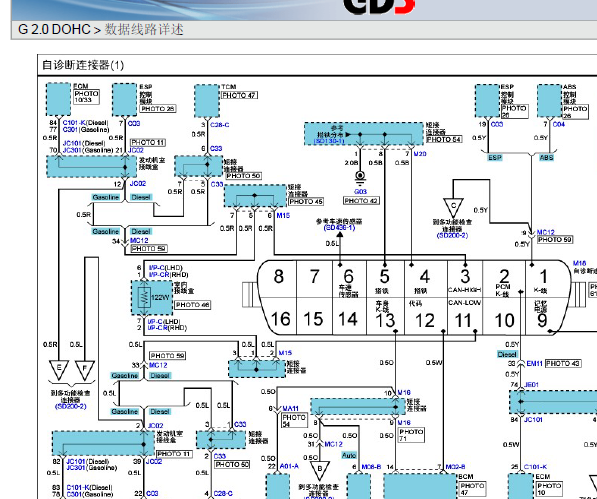Open the PHOTO 43 box next to EM11

click(x=563, y=363)
